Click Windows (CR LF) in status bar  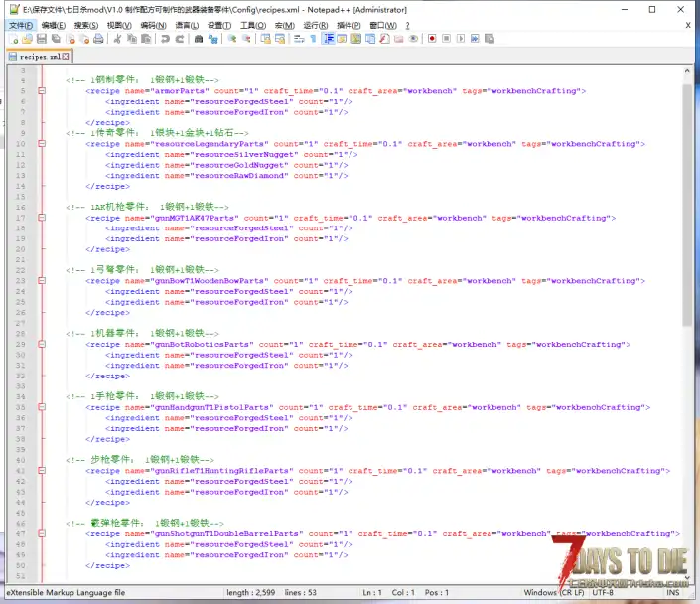(554, 592)
